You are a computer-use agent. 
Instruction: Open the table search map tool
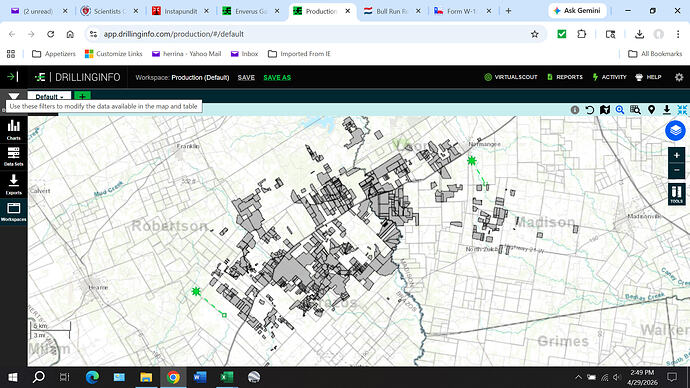click(x=635, y=110)
